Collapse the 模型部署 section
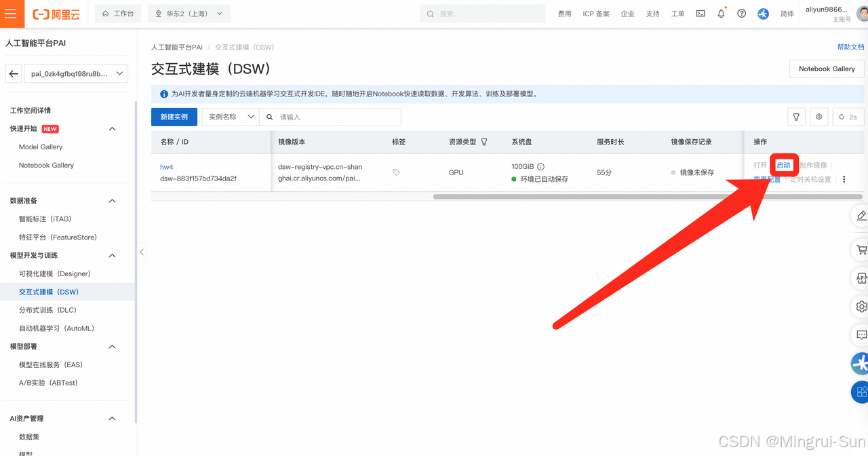 click(113, 347)
